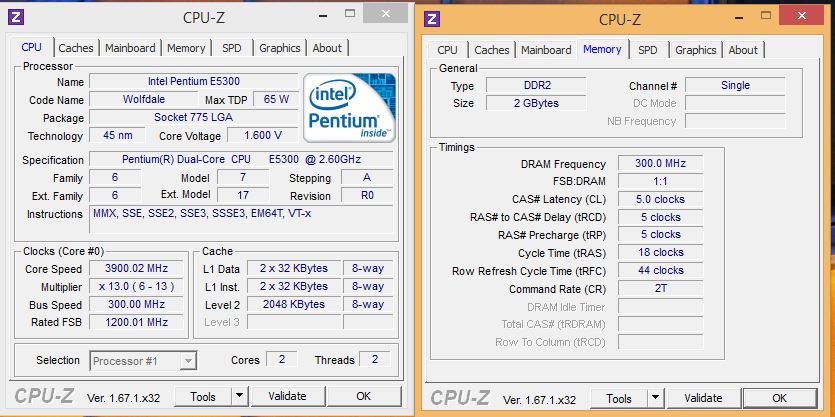
Task: Click the x 13.0 ( 6 - 13 ) multiplier value
Action: (x=136, y=287)
